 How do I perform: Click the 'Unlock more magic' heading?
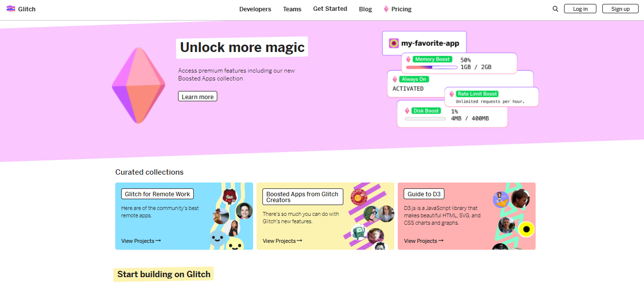242,47
